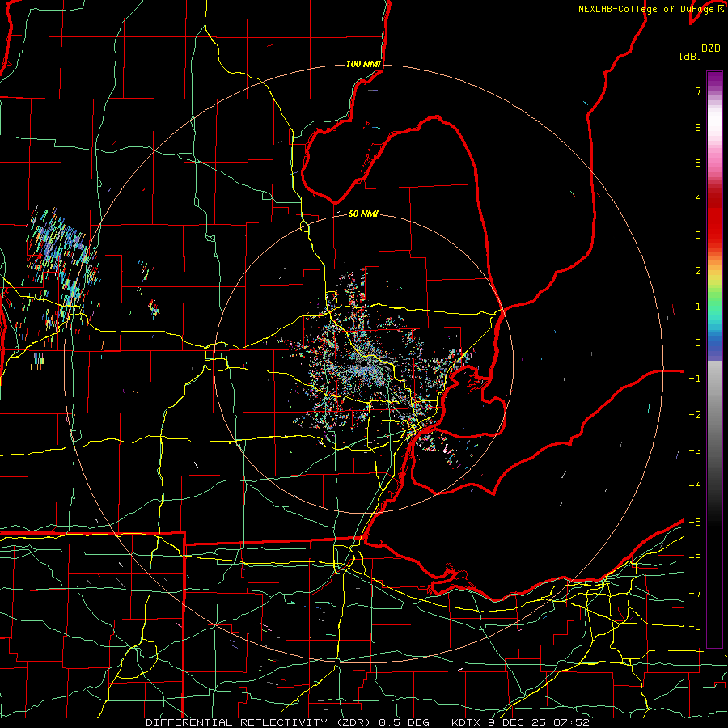Click the '-1' scale value
The width and height of the screenshot is (728, 728).
[x=695, y=379]
